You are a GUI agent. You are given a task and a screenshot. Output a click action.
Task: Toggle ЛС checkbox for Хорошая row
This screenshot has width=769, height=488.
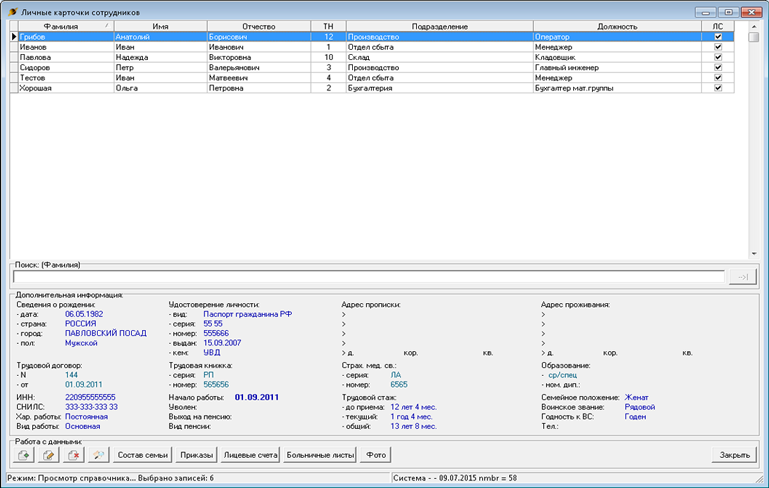(718, 88)
